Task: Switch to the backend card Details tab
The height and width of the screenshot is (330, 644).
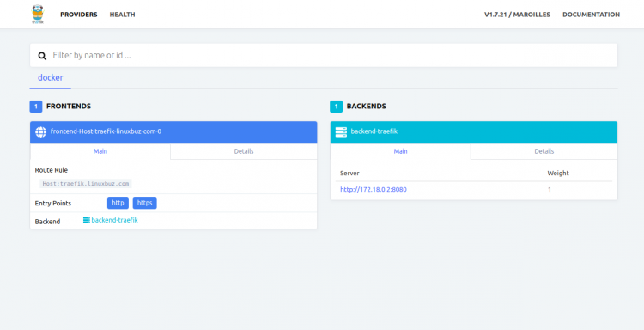Action: pos(544,151)
